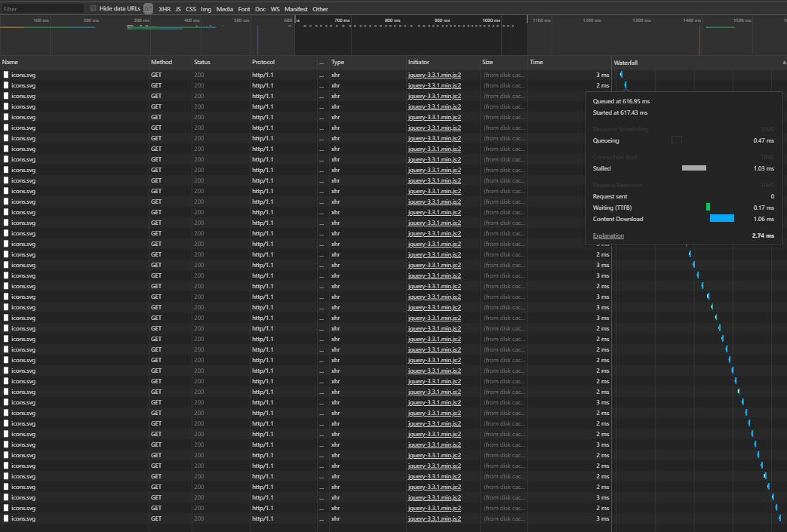Click the 200 ms overview timeline marker
The height and width of the screenshot is (532, 787).
(91, 20)
